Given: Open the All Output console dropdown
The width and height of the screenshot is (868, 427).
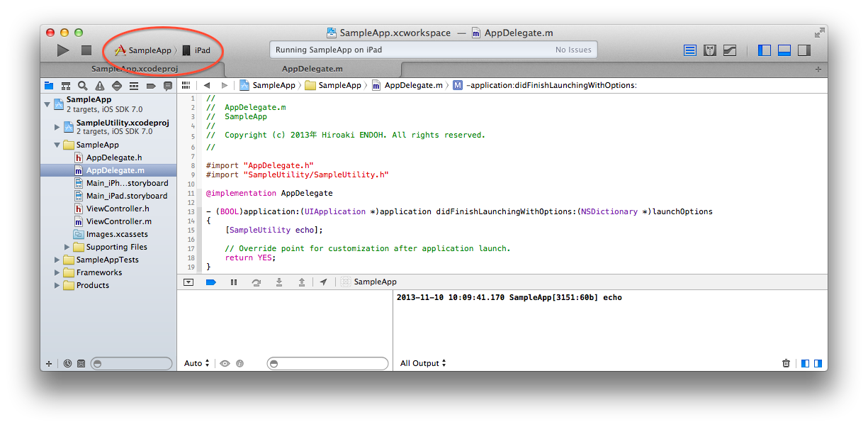Looking at the screenshot, I should point(423,363).
